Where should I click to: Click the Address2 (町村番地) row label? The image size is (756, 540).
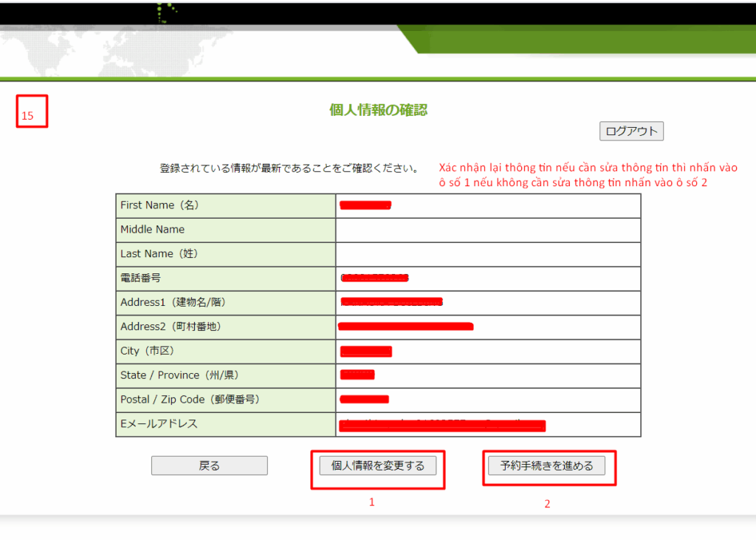[225, 327]
